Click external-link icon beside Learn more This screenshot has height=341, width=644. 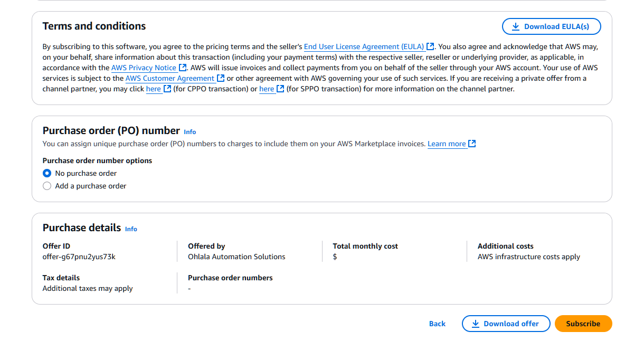pyautogui.click(x=472, y=144)
